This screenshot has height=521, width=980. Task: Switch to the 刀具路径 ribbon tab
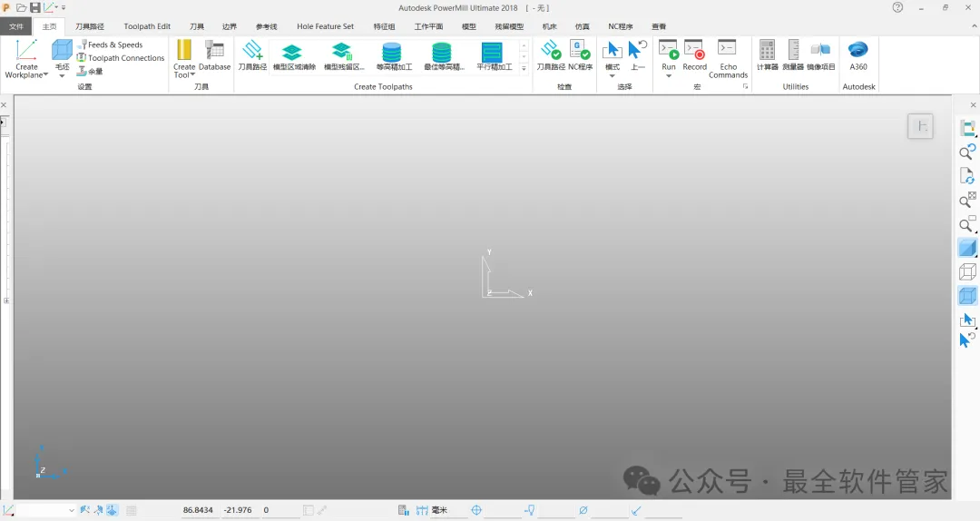click(89, 26)
